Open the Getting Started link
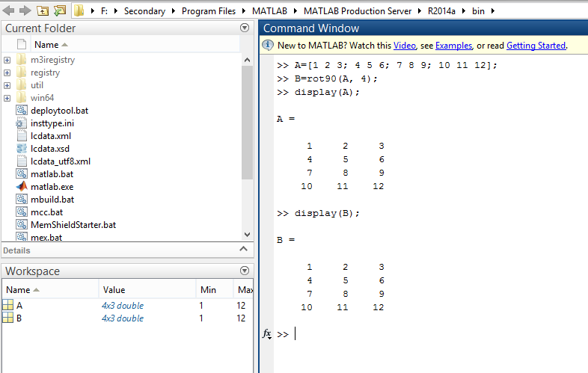588x373 pixels. (536, 46)
